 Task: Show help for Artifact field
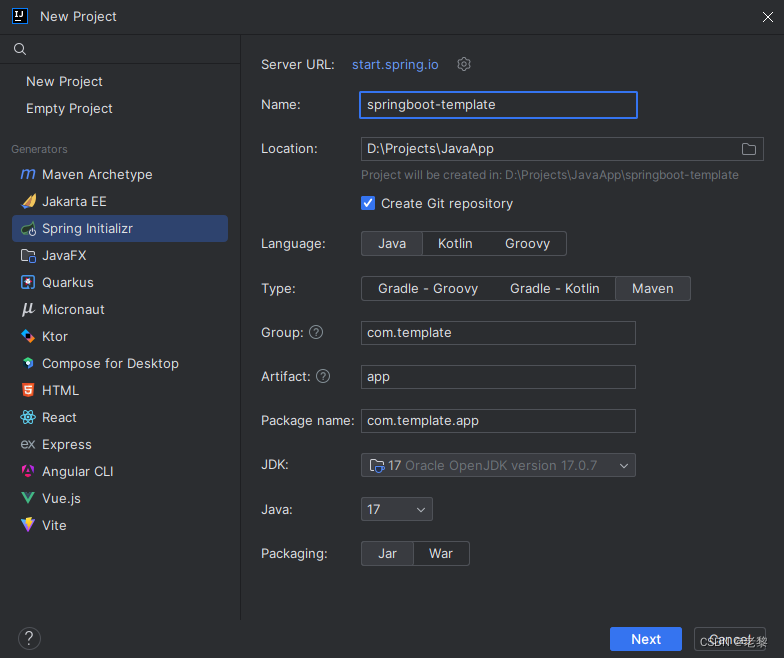point(323,376)
